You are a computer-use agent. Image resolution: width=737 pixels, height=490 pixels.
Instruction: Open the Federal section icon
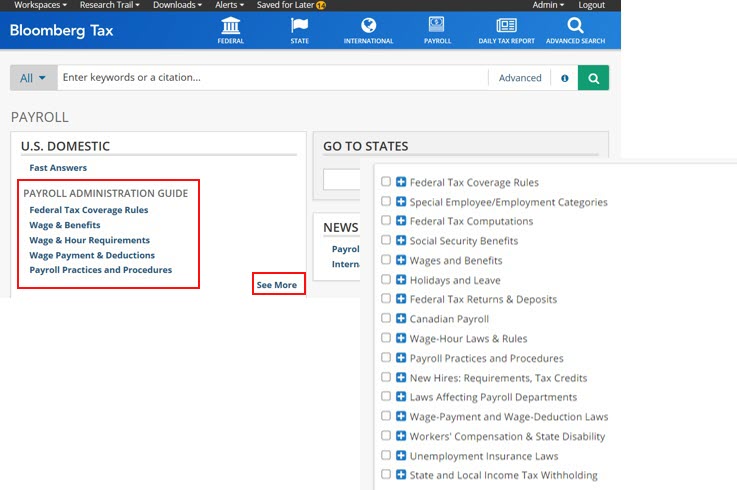pyautogui.click(x=231, y=26)
